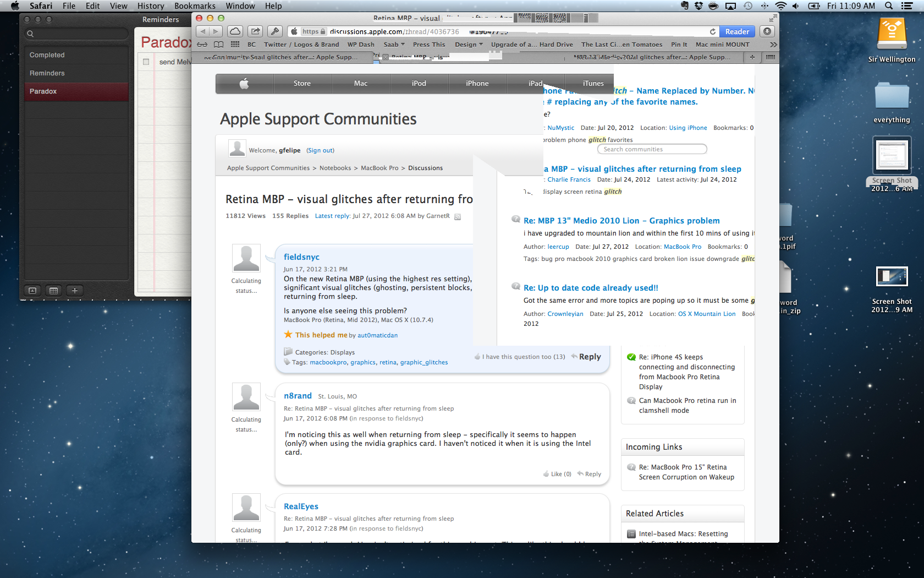
Task: Open fieldsnyc's user profile link
Action: [x=301, y=257]
